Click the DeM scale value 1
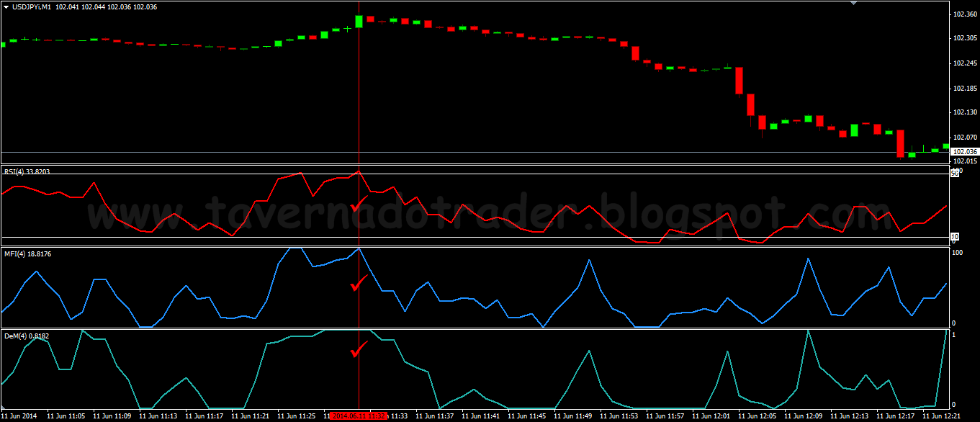The width and height of the screenshot is (980, 422). coord(954,336)
